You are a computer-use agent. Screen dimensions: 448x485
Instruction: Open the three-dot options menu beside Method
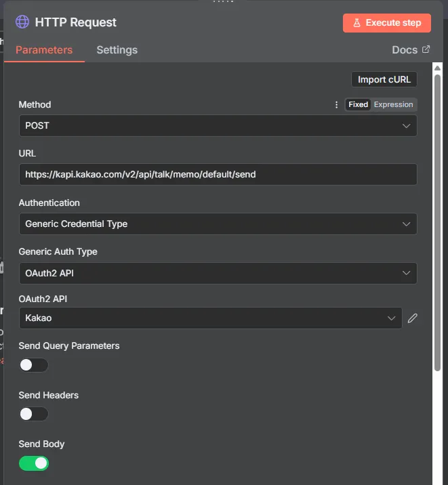337,105
